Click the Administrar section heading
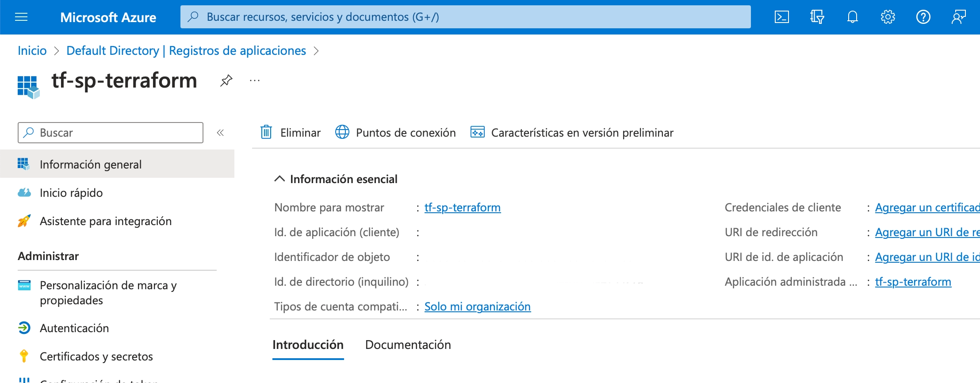 tap(48, 256)
